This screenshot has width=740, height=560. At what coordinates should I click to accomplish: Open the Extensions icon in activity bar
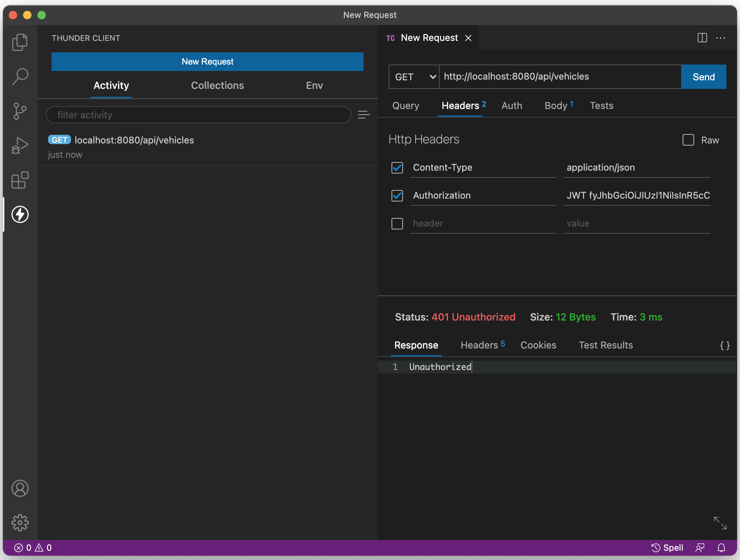coord(20,180)
